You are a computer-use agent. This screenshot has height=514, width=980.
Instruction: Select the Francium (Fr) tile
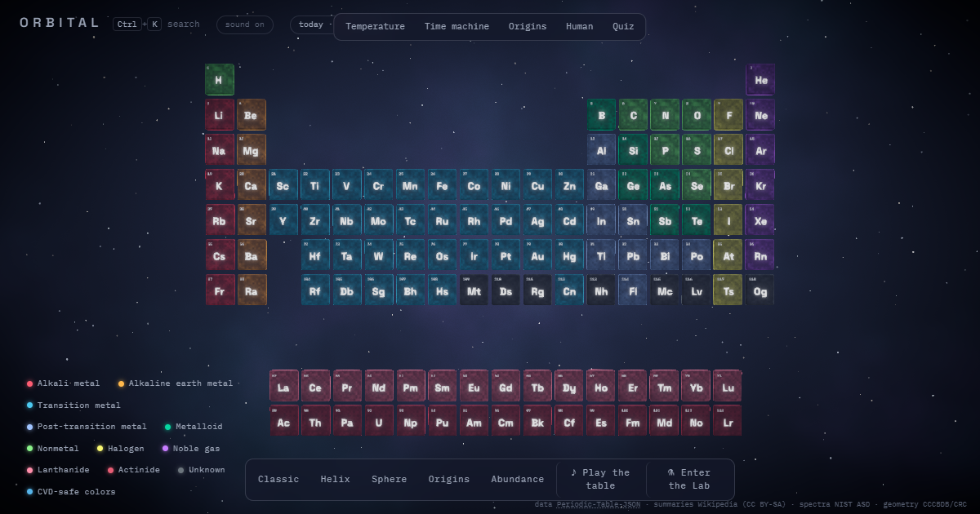220,290
